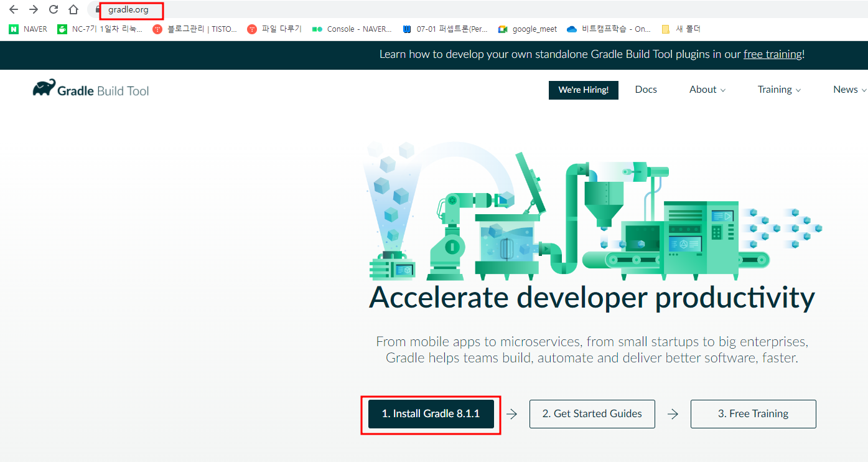Go back with the browser back arrow

(x=14, y=9)
